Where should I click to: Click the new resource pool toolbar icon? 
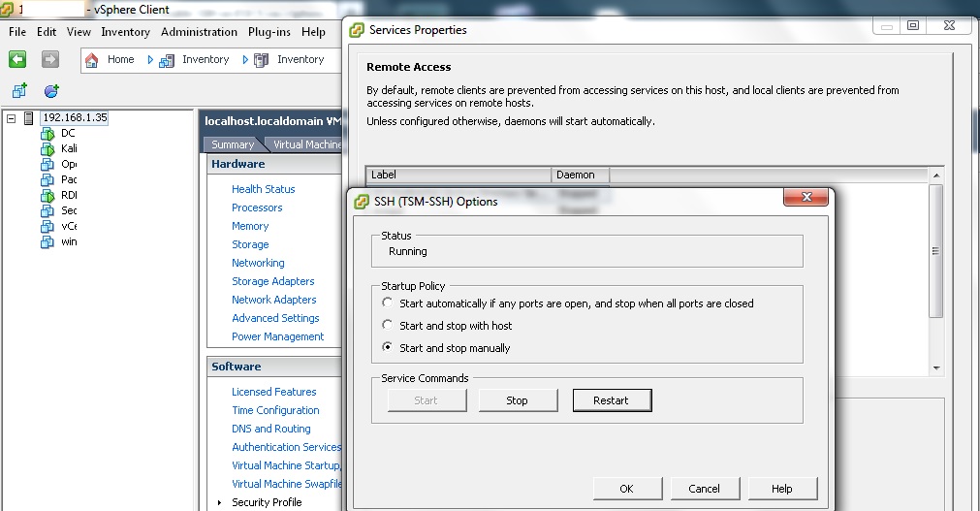(51, 91)
